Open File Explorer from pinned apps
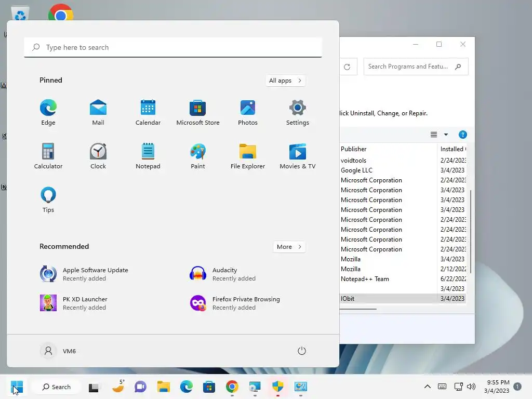The image size is (532, 399). 248,156
